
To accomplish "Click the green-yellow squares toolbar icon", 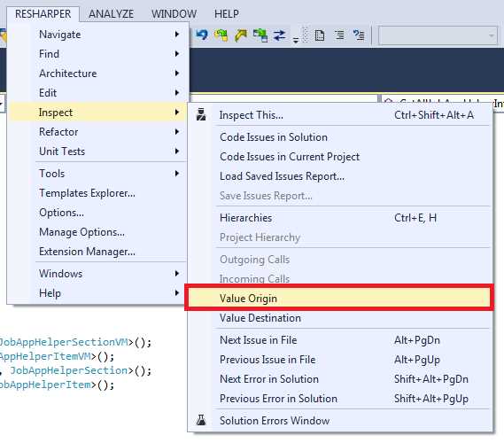I will coord(221,35).
